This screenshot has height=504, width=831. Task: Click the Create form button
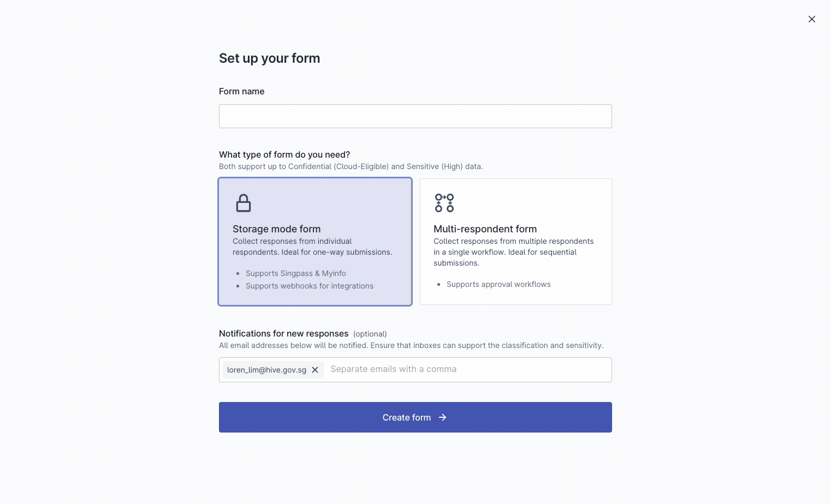click(415, 417)
